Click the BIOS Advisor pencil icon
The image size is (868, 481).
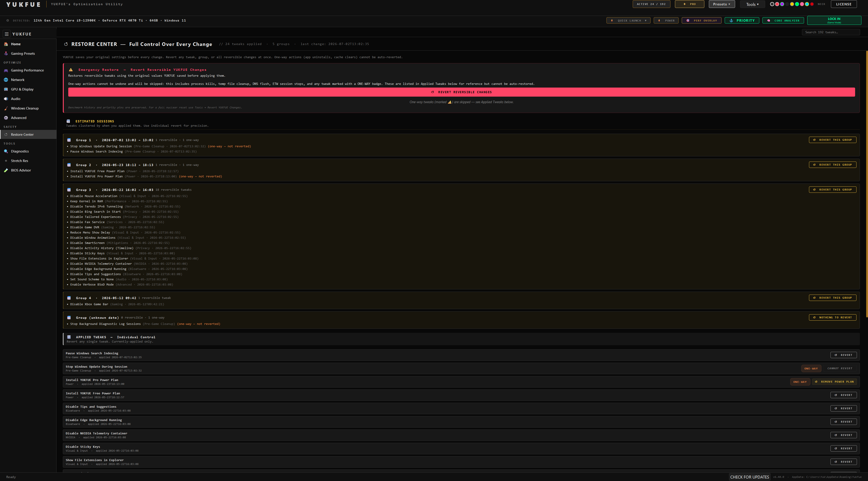(x=6, y=170)
